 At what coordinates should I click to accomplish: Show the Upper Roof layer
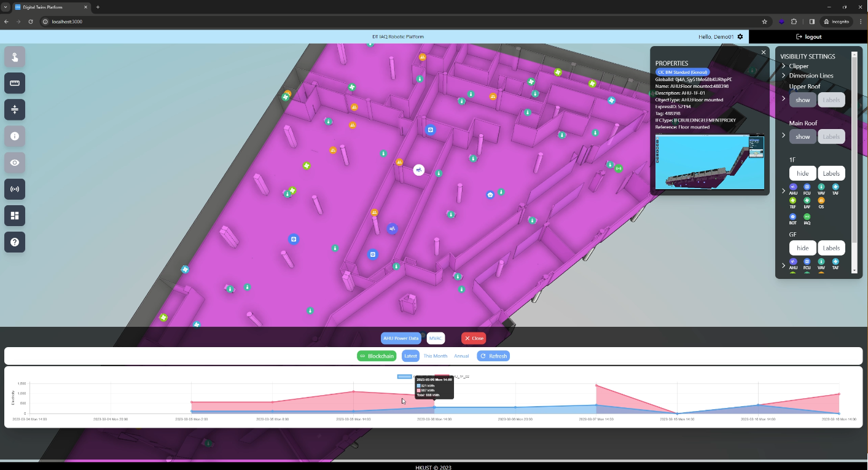(802, 100)
